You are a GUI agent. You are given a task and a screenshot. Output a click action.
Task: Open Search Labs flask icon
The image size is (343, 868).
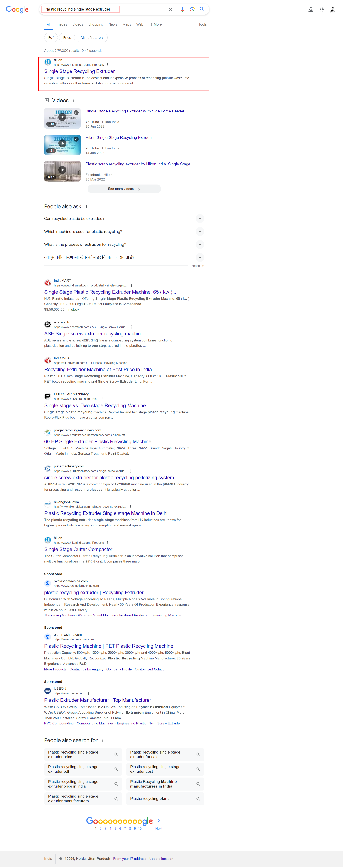pos(311,10)
